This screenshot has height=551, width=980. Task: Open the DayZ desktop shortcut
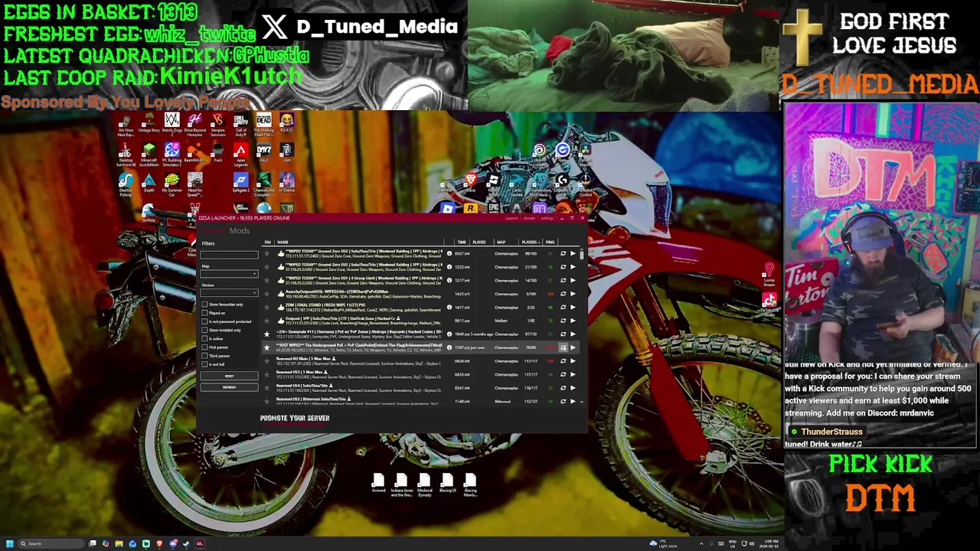tap(264, 154)
